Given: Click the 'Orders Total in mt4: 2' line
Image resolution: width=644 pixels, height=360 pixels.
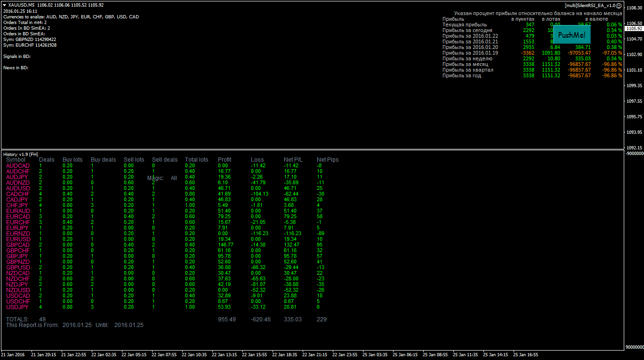Looking at the screenshot, I should tap(25, 23).
